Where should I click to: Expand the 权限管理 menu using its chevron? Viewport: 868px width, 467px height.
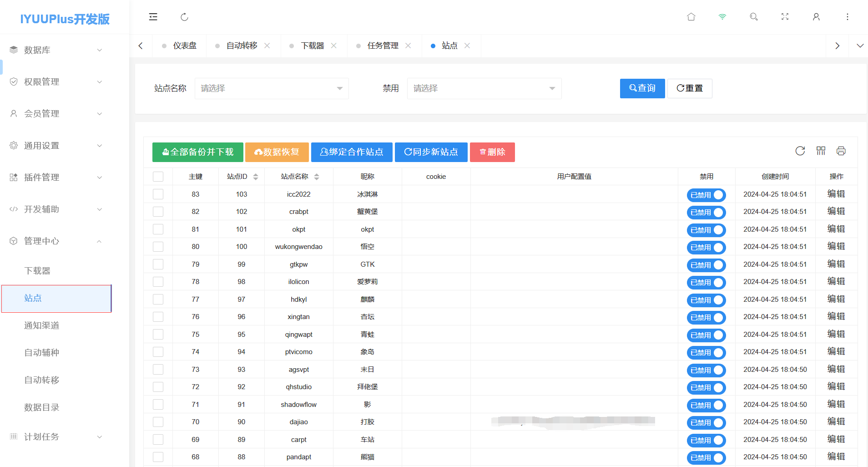point(99,82)
